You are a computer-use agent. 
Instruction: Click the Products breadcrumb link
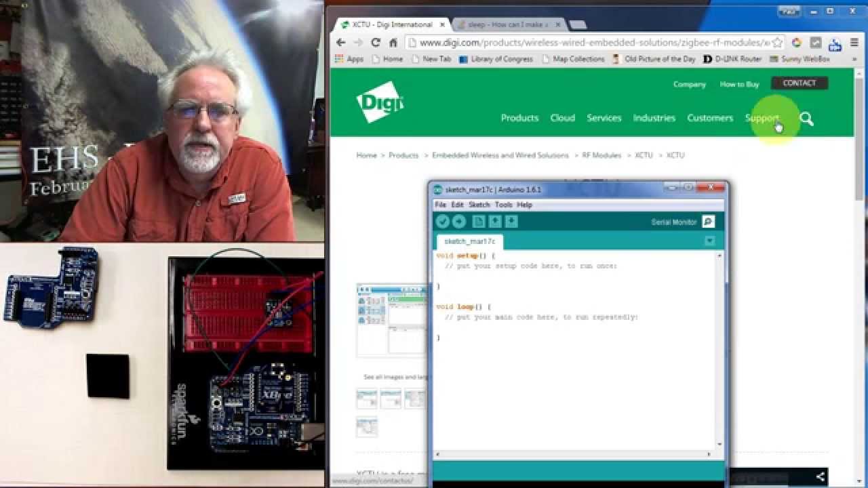point(403,155)
